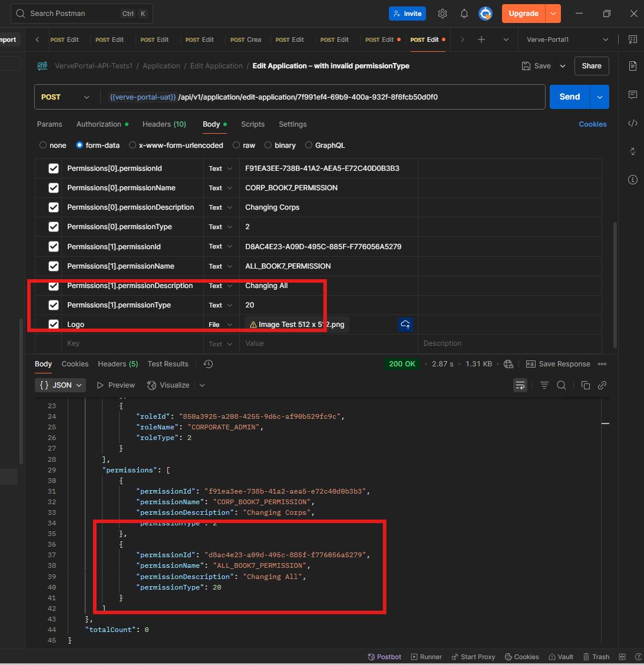Select the raw body type option
Viewport: 644px width, 665px height.
(244, 145)
